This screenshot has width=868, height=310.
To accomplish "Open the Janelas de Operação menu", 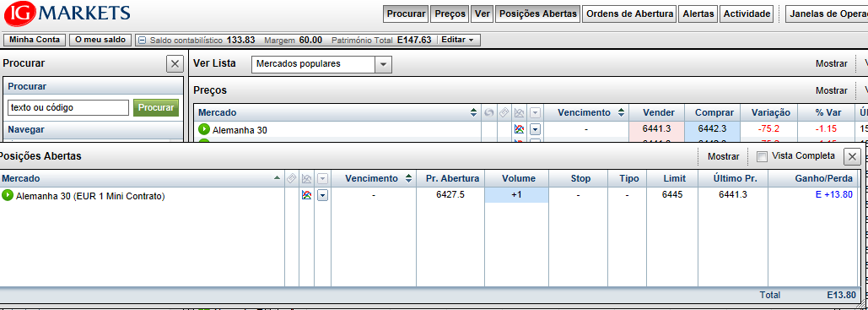I will 828,14.
